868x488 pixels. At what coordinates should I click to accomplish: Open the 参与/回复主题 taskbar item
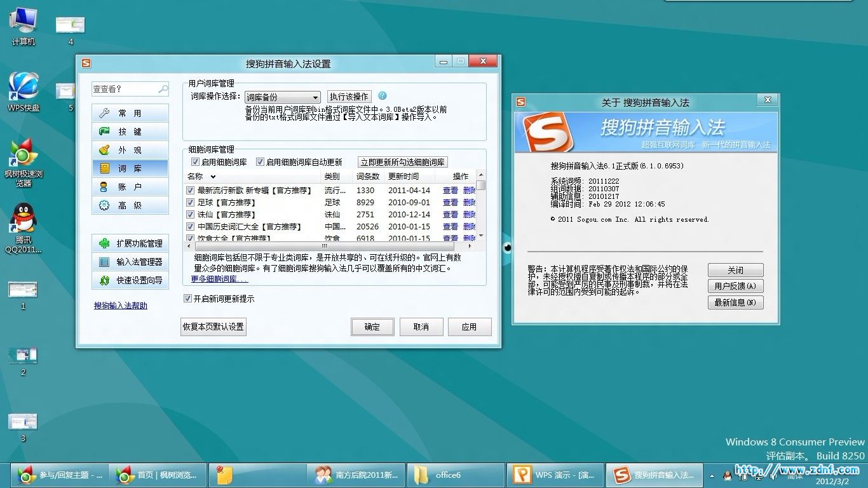click(60, 475)
